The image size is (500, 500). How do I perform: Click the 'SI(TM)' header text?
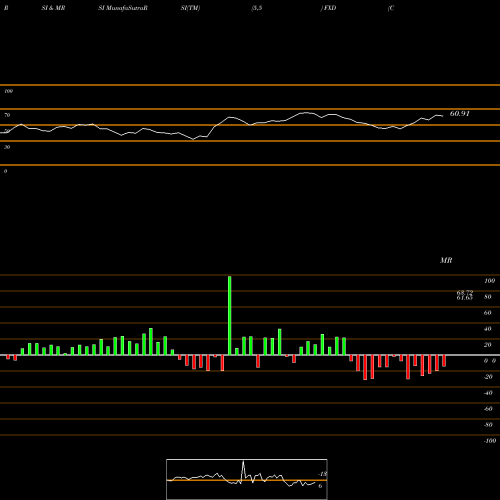[190, 8]
